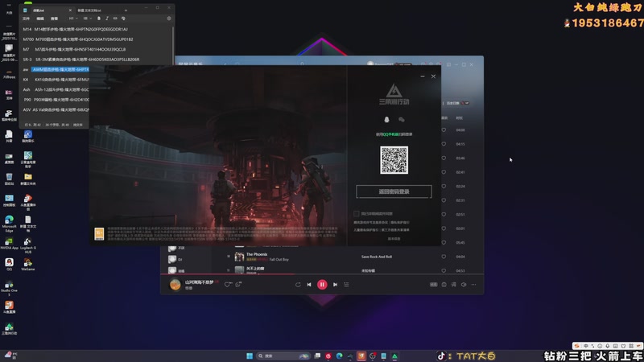Open Microsoft Edge desktop shortcut
The image size is (644, 362).
point(9,224)
